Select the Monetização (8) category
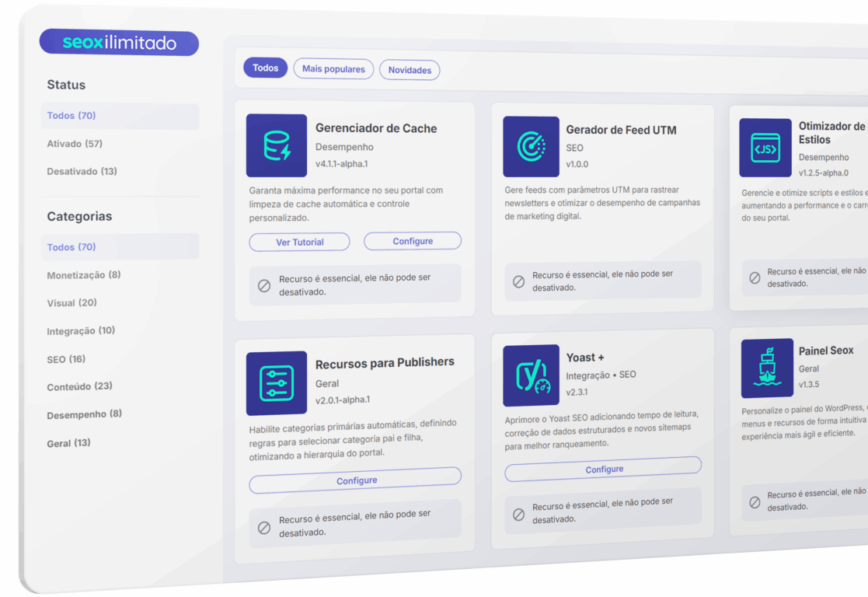 coord(84,275)
